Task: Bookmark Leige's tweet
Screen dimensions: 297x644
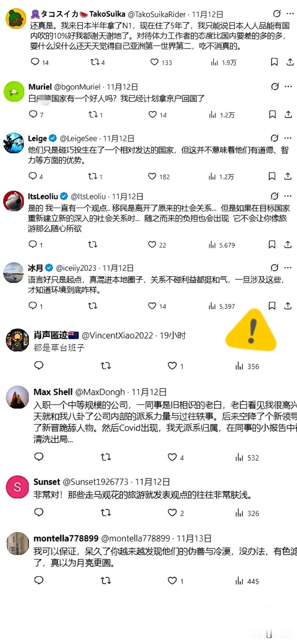Action: pyautogui.click(x=272, y=176)
